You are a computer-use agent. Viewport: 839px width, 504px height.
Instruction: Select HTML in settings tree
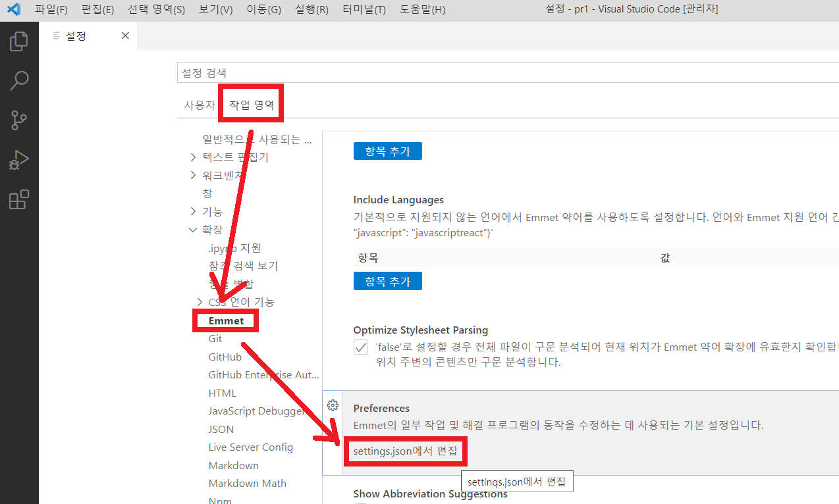point(223,393)
